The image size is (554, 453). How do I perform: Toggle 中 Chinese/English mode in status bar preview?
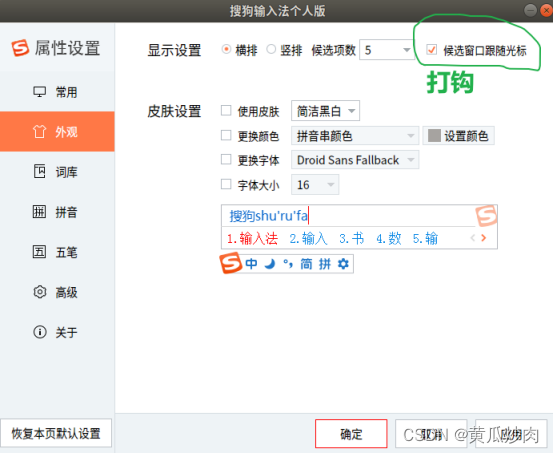click(251, 264)
